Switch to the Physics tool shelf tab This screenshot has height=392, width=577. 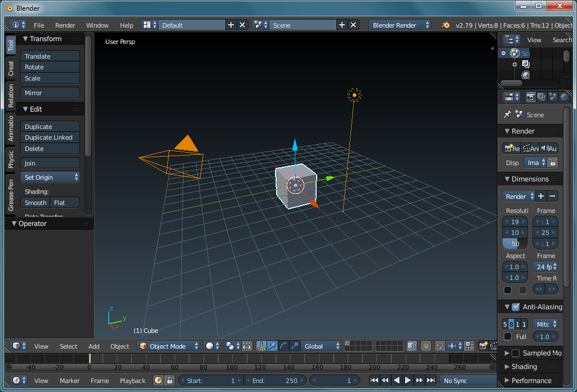pyautogui.click(x=11, y=159)
